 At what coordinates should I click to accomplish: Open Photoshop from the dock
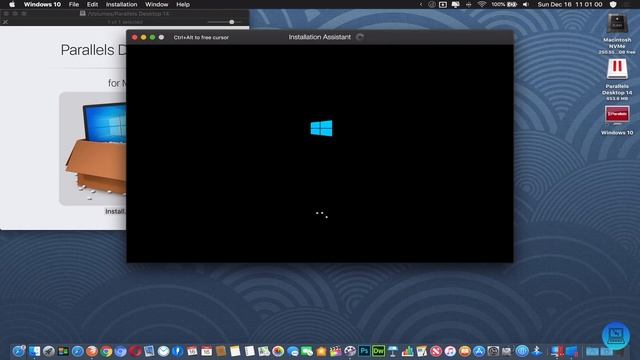tap(364, 351)
